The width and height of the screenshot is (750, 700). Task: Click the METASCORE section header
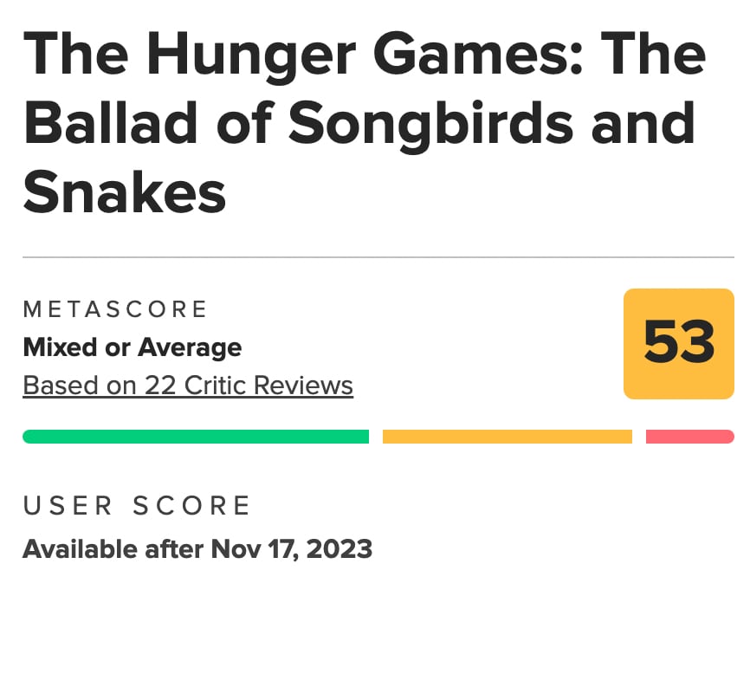tap(115, 309)
